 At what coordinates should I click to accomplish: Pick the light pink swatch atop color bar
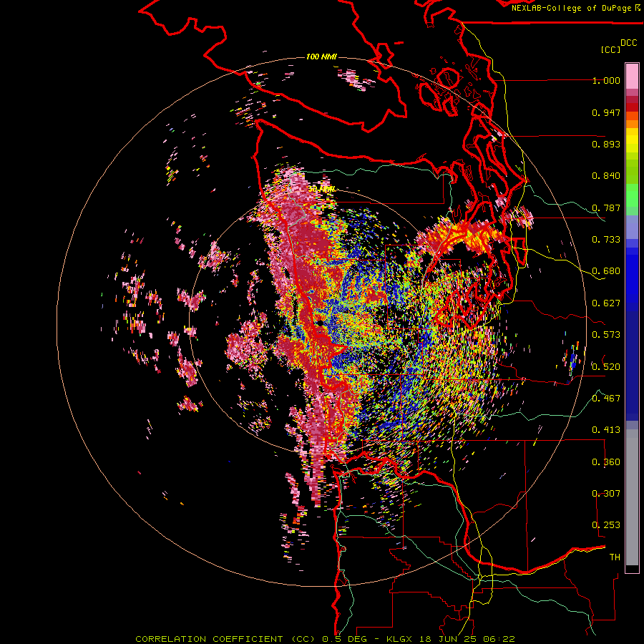[x=632, y=76]
